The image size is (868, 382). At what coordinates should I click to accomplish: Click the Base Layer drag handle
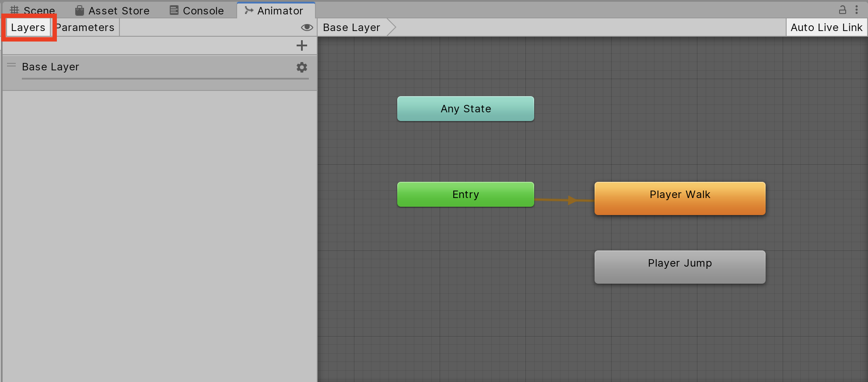point(11,66)
